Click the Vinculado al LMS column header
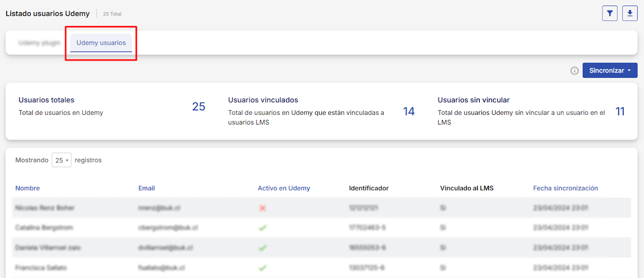644x278 pixels. coord(466,188)
